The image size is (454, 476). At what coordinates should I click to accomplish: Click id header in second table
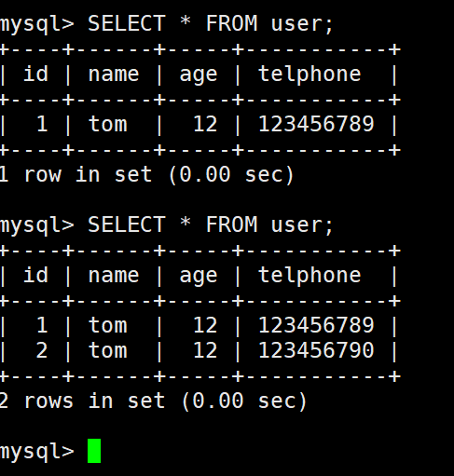(x=35, y=275)
